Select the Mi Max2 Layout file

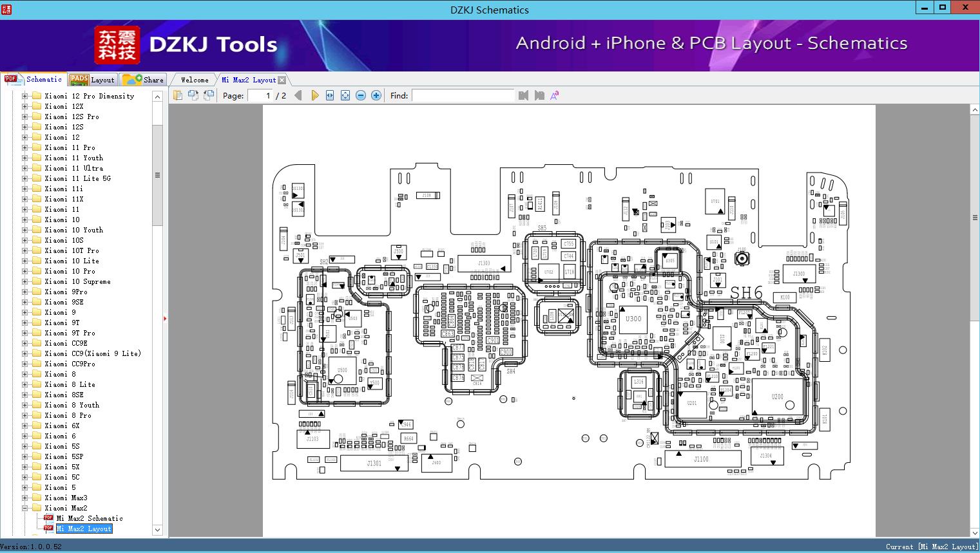(x=84, y=529)
